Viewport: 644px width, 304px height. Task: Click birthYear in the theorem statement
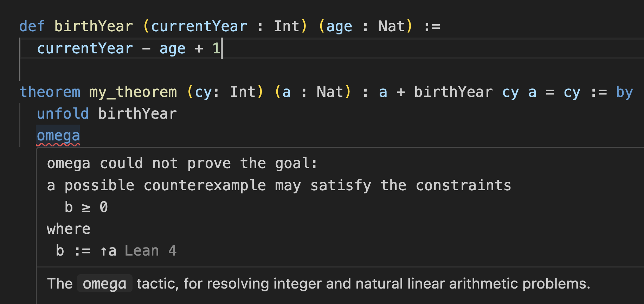click(x=453, y=92)
